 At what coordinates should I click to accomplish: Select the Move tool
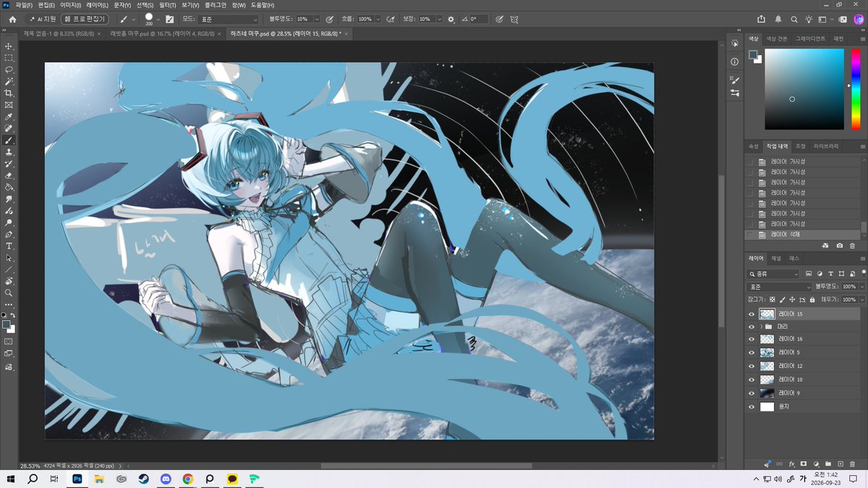point(9,46)
